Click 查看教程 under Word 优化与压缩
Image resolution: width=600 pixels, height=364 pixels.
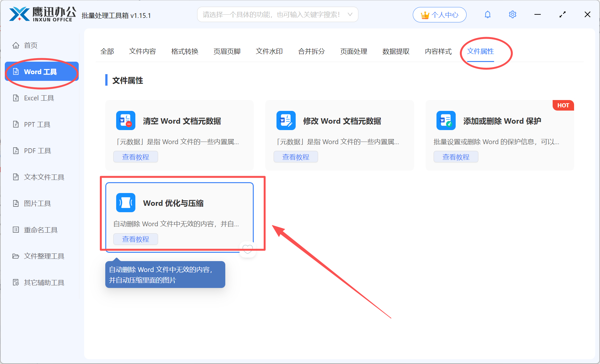coord(136,239)
